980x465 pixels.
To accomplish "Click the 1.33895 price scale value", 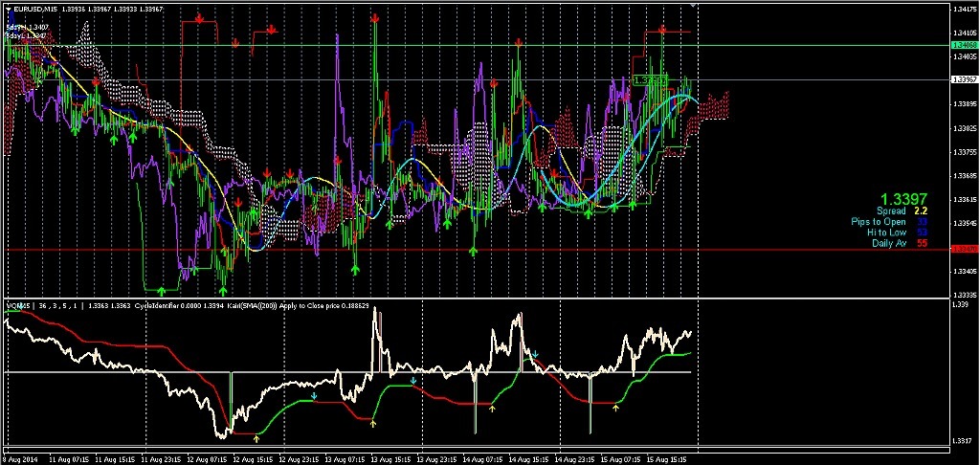I will pyautogui.click(x=963, y=104).
